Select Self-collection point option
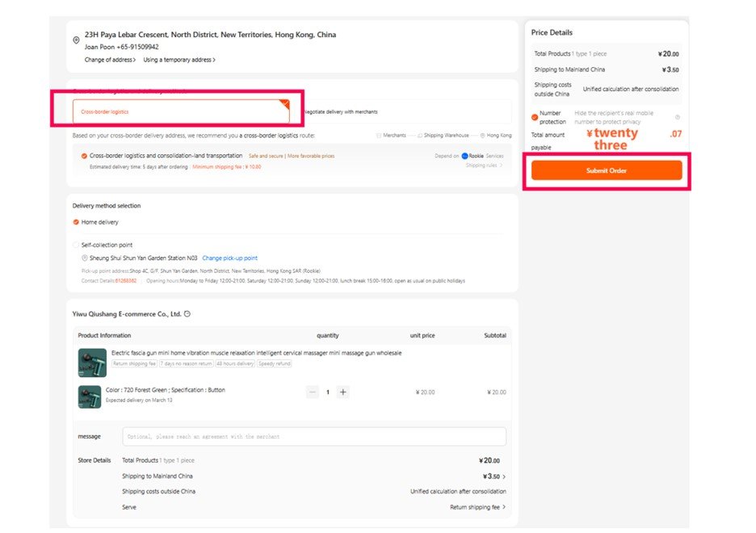The height and width of the screenshot is (533, 756). click(x=76, y=245)
